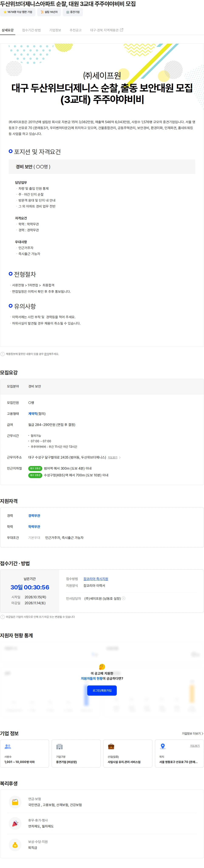The image size is (204, 868).
Task: Click the remaining time 30일 00:30:56
Action: (x=30, y=587)
